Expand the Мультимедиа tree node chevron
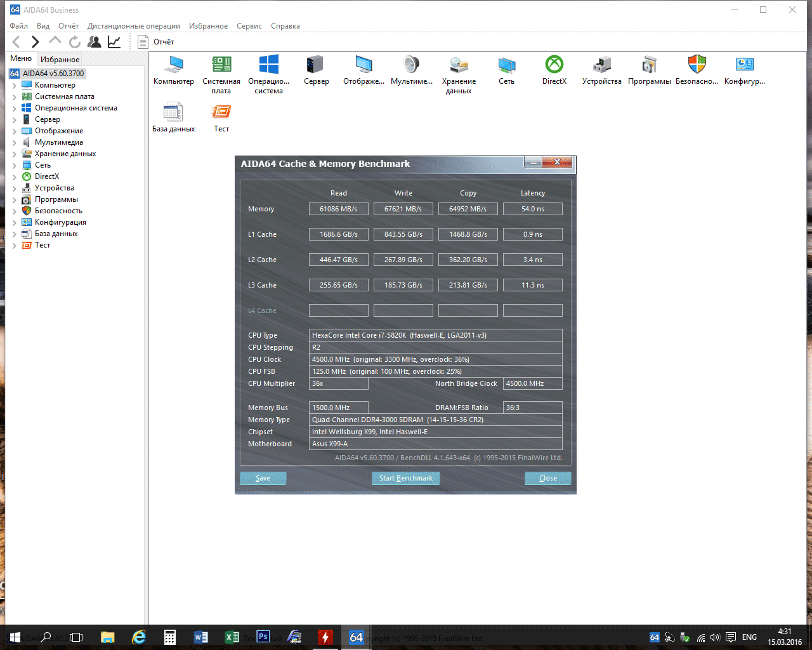812x650 pixels. click(x=15, y=142)
